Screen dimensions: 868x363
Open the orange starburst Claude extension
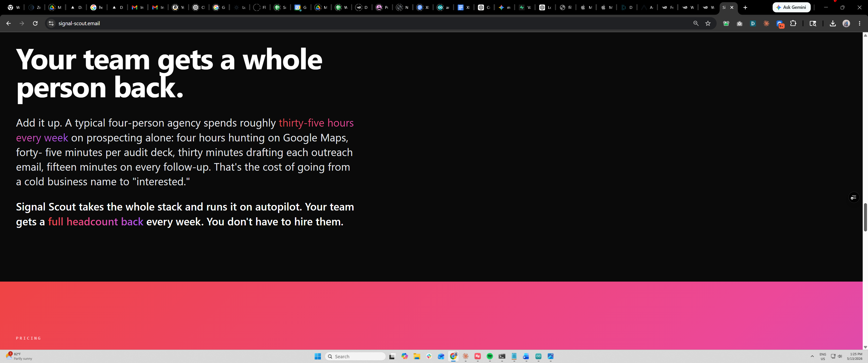[x=766, y=24]
